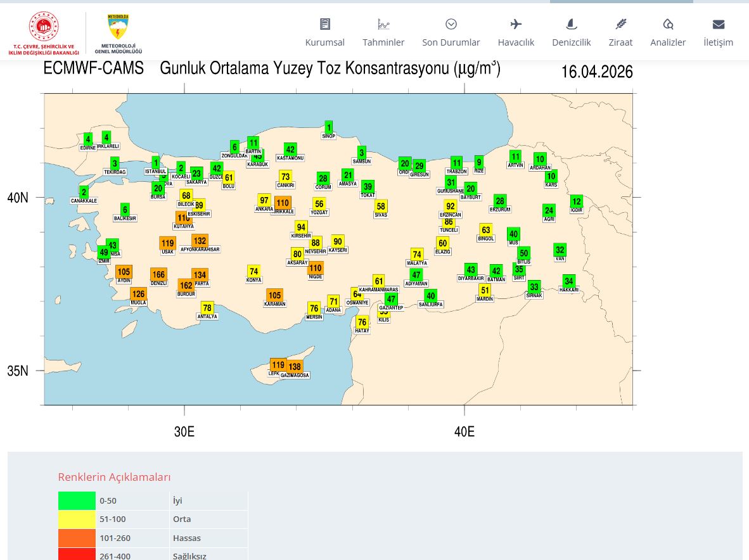The image size is (749, 560).
Task: Click the Havacılık text link
Action: [516, 42]
